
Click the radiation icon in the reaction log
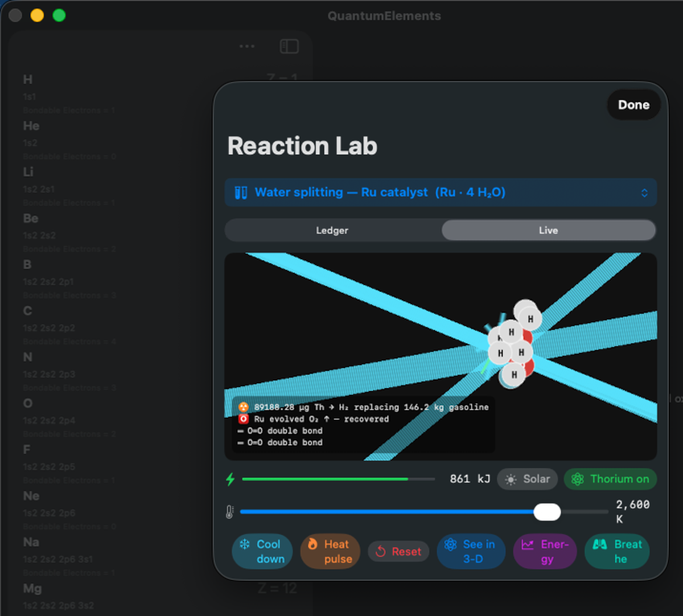(244, 407)
